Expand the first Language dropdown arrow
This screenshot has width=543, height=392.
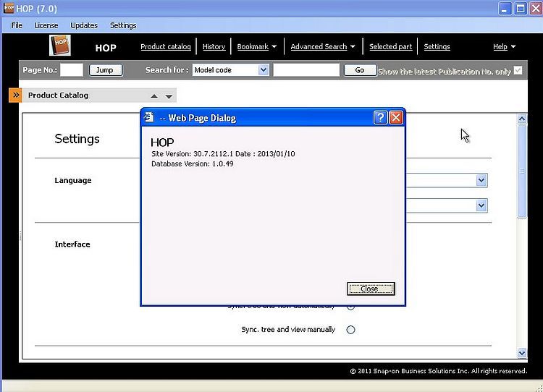(x=481, y=180)
